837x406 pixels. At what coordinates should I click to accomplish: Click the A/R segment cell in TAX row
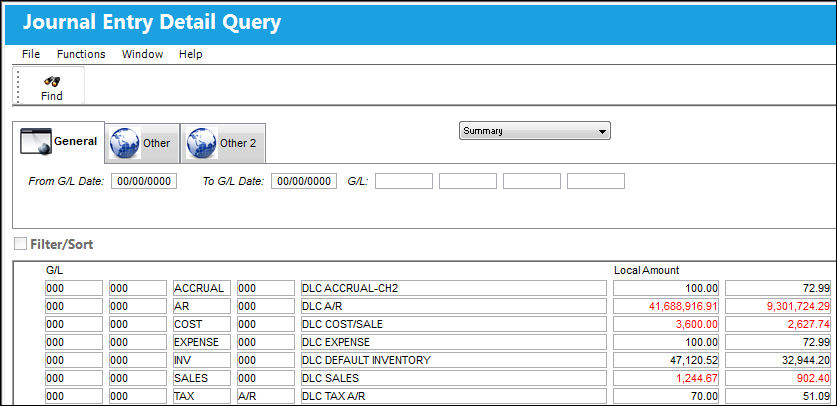[266, 396]
